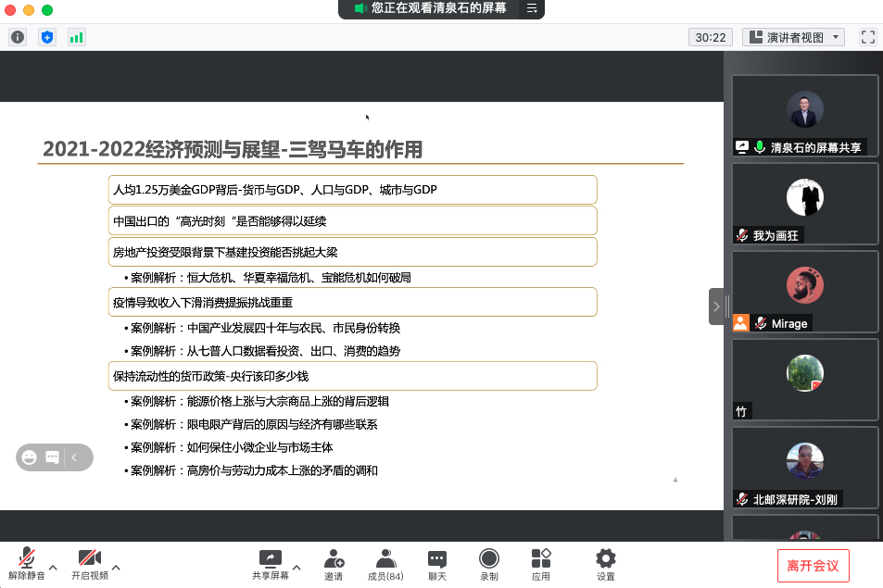
Task: Start 录制 recording
Action: coord(489,564)
